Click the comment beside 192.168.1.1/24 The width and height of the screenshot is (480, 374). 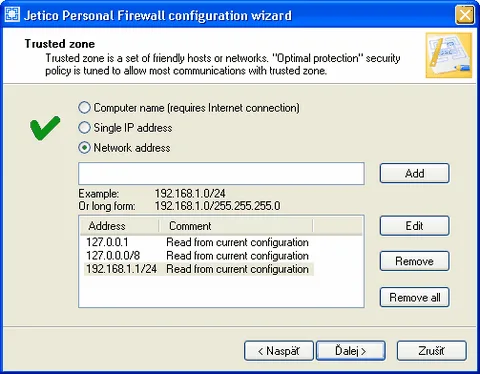point(237,269)
